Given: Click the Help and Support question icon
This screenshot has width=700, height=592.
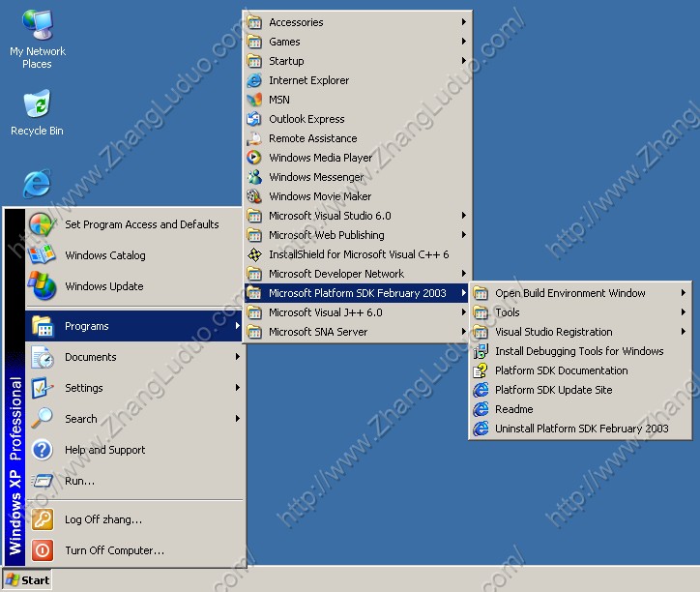Looking at the screenshot, I should coord(43,450).
